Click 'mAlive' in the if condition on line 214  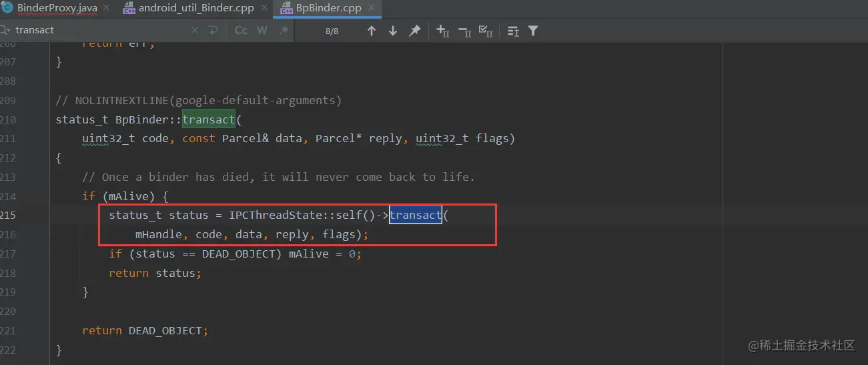(x=129, y=196)
